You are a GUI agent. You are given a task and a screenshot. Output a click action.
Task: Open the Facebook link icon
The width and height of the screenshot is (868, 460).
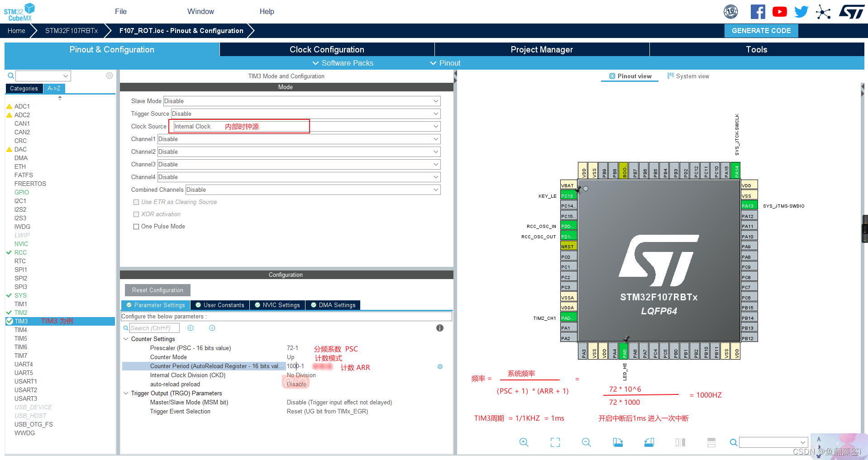758,12
